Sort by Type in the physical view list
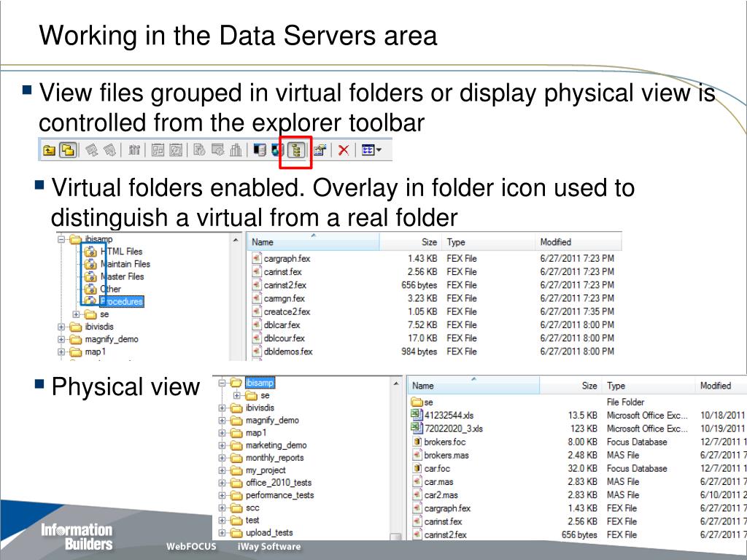747x560 pixels. [x=649, y=386]
